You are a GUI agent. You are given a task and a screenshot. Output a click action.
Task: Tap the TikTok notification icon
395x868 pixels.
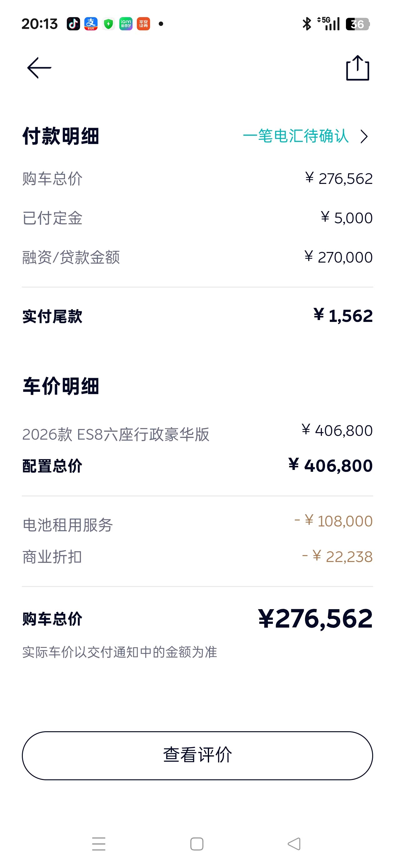tap(73, 24)
